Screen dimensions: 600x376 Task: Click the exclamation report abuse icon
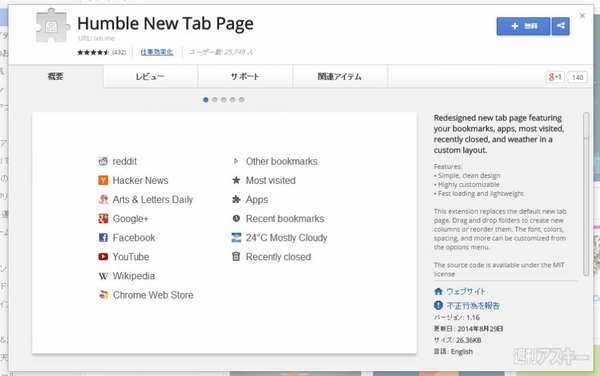pos(439,305)
